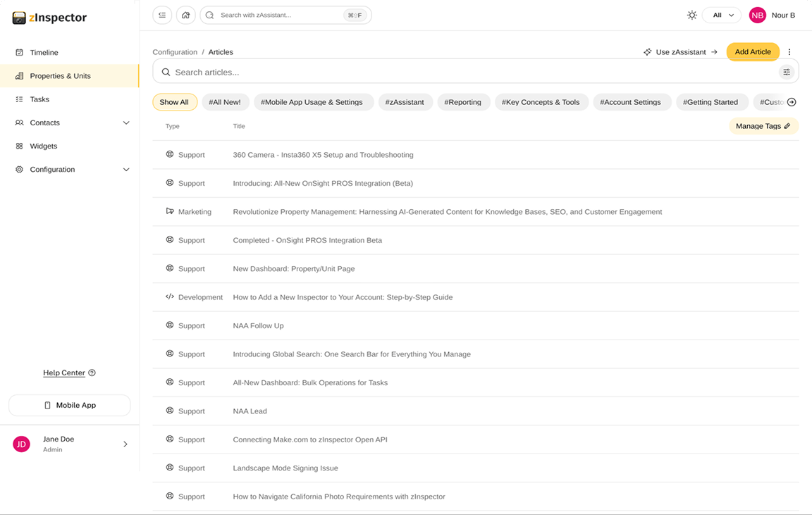The height and width of the screenshot is (519, 812).
Task: Open New Dashboard: Property/Unit Page article
Action: (294, 268)
